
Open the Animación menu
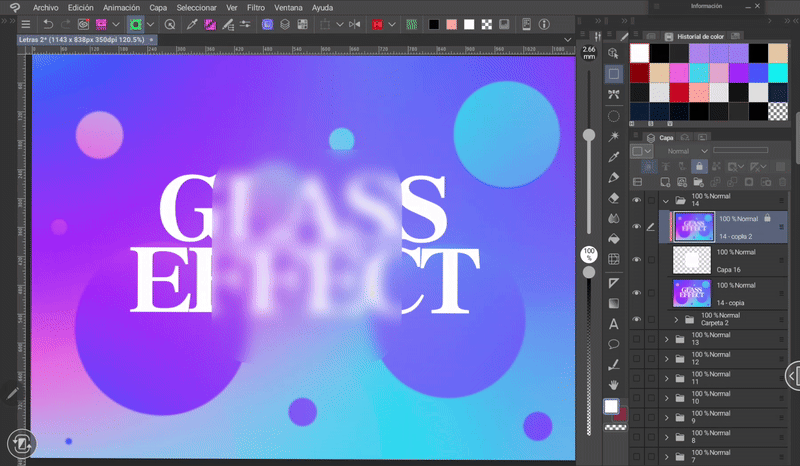[121, 7]
